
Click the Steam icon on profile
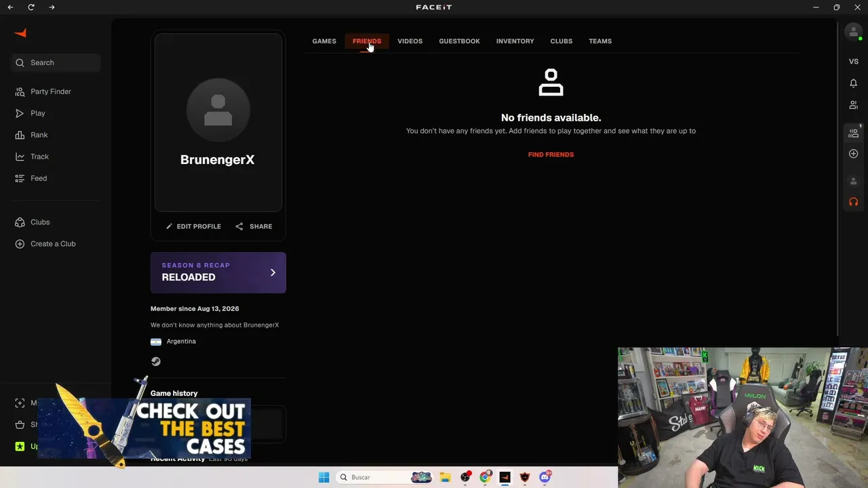[156, 362]
